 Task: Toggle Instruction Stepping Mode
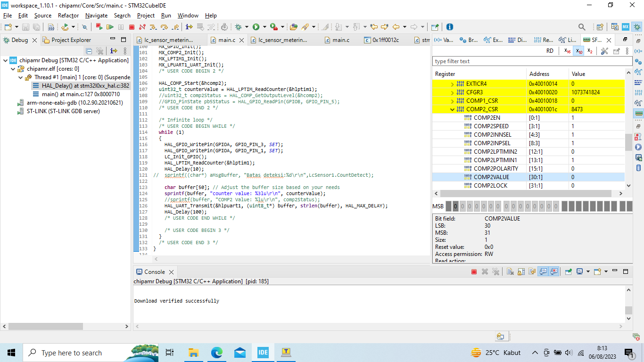(189, 27)
